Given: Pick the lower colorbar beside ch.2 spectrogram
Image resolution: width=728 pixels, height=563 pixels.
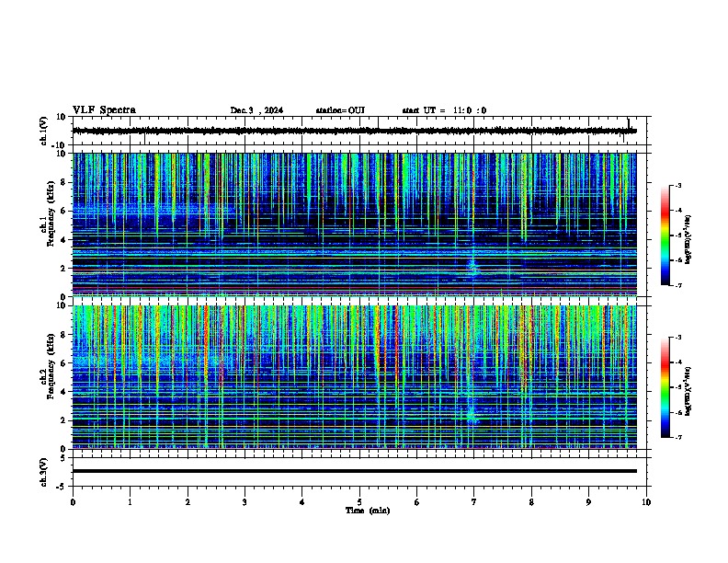Looking at the screenshot, I should (665, 387).
